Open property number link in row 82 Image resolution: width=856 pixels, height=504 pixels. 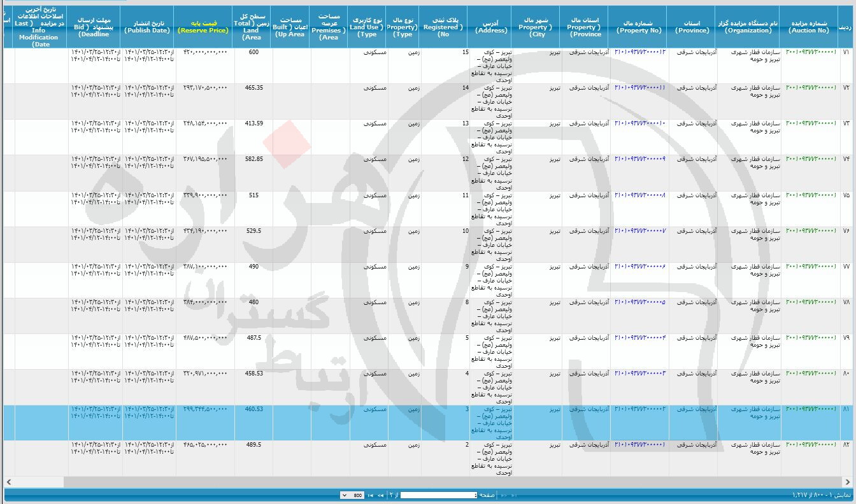coord(639,444)
